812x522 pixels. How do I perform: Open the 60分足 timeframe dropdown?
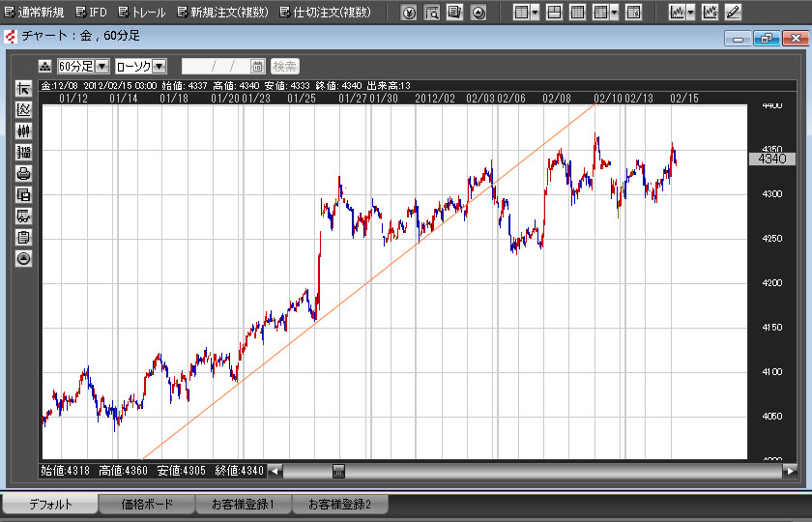[x=101, y=66]
